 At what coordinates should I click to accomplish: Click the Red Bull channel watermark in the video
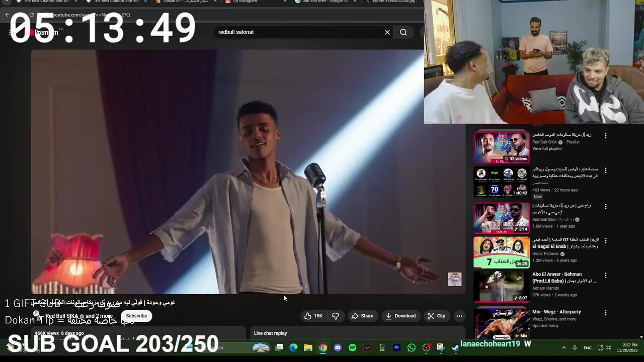click(454, 279)
